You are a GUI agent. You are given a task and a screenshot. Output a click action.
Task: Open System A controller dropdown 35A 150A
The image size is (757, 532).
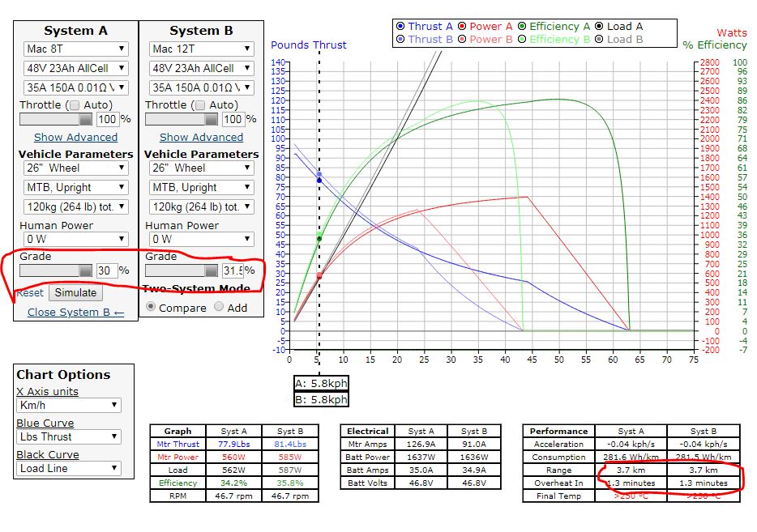point(76,87)
